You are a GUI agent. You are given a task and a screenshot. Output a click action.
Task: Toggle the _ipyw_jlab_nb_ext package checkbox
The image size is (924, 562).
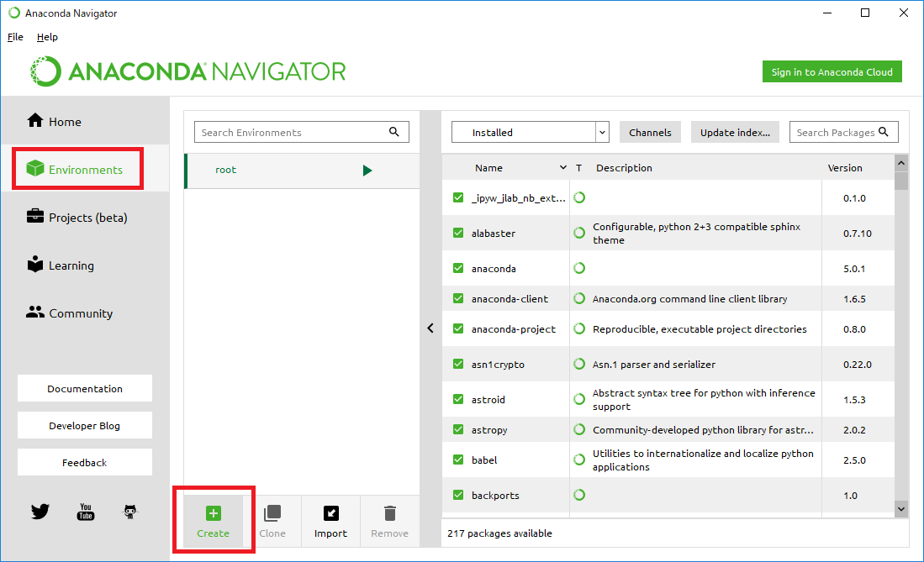tap(458, 197)
